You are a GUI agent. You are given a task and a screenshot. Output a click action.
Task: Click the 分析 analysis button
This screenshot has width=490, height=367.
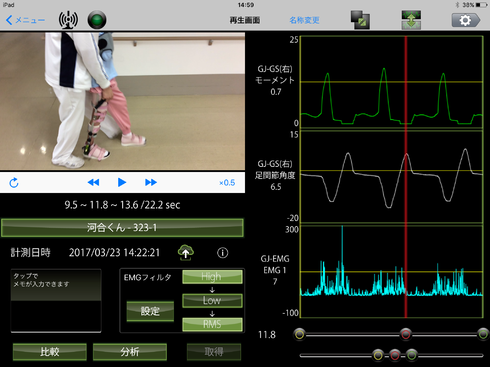pos(130,352)
